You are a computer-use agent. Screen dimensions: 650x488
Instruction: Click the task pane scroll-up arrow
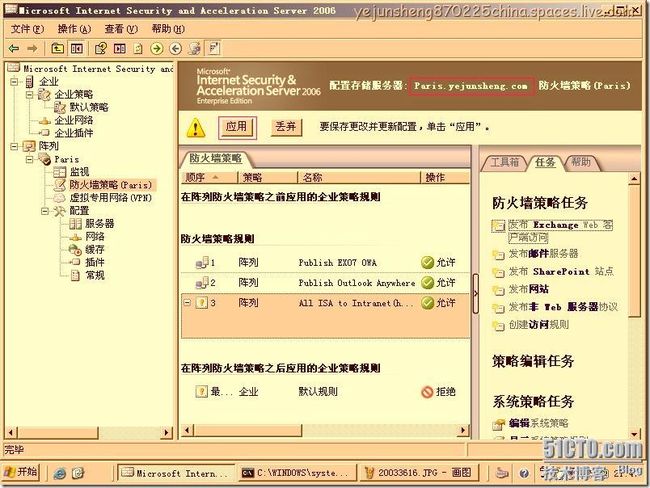634,179
